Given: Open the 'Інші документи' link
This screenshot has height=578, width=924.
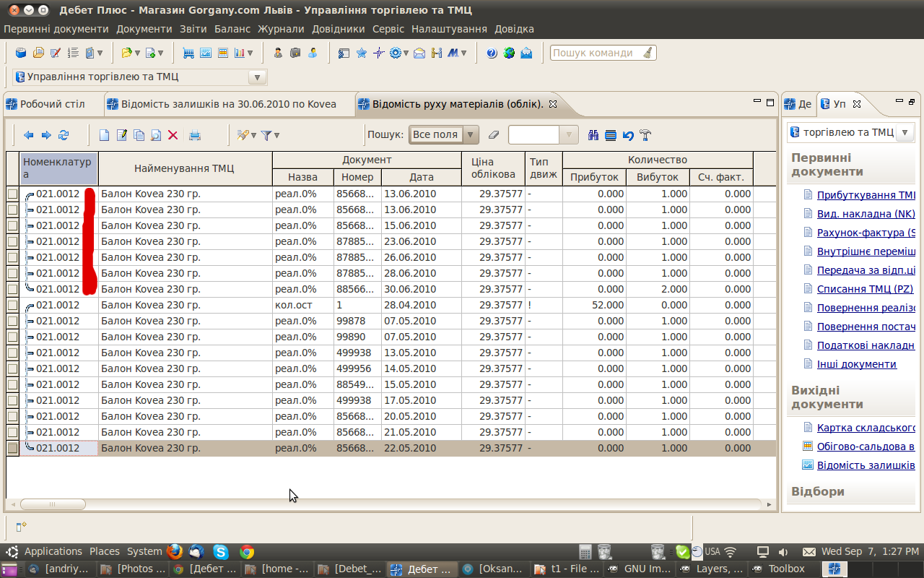Looking at the screenshot, I should tap(857, 364).
